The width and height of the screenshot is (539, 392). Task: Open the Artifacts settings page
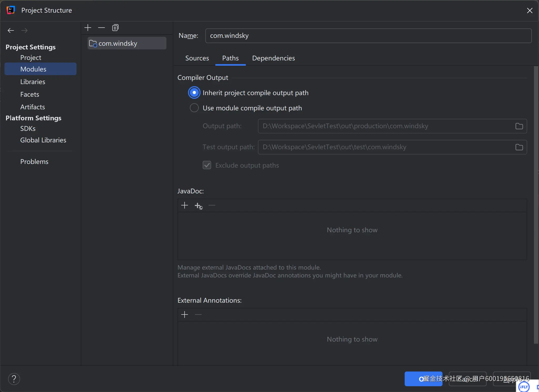pyautogui.click(x=33, y=107)
